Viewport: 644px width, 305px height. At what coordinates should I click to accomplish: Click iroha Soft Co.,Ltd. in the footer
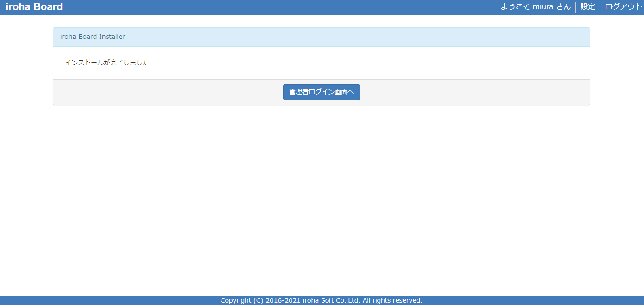click(332, 300)
